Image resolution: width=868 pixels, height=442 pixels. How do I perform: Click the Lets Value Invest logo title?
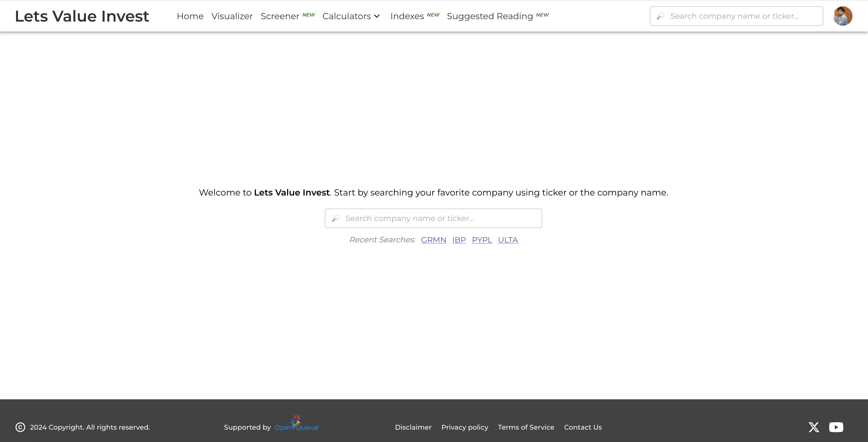[82, 16]
